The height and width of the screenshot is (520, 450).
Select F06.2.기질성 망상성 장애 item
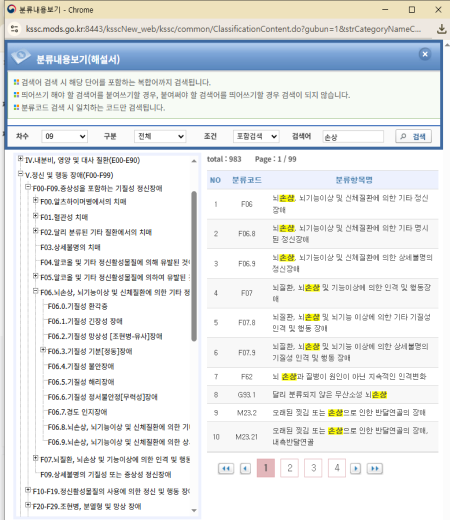pyautogui.click(x=105, y=336)
